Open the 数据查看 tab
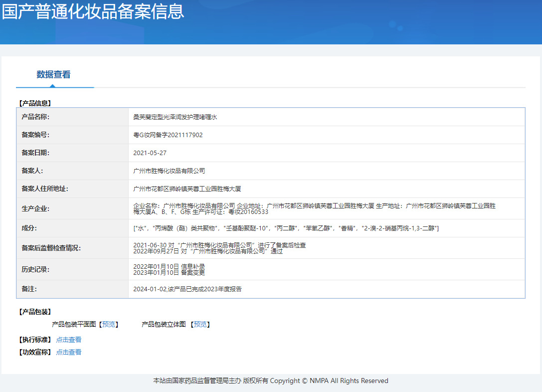 (x=53, y=74)
